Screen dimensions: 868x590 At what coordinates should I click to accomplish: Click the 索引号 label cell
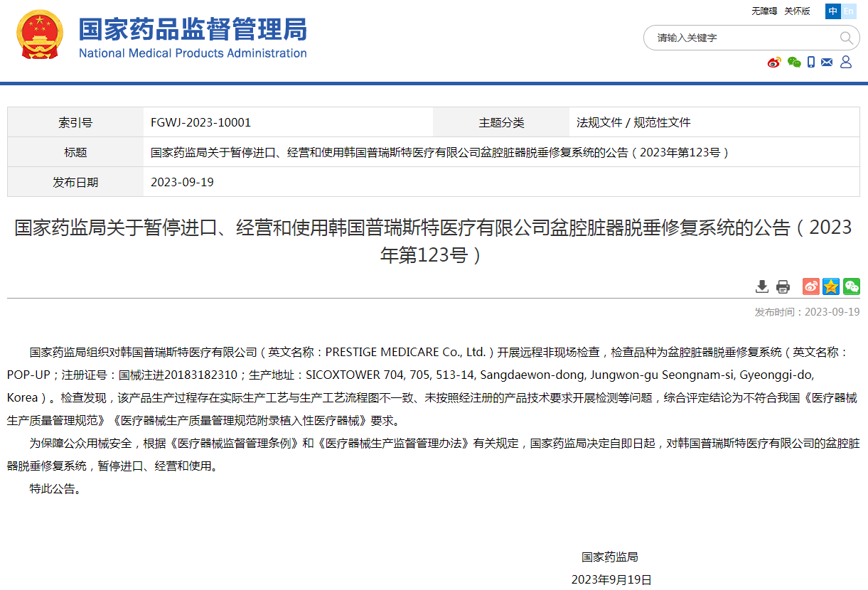coord(75,122)
